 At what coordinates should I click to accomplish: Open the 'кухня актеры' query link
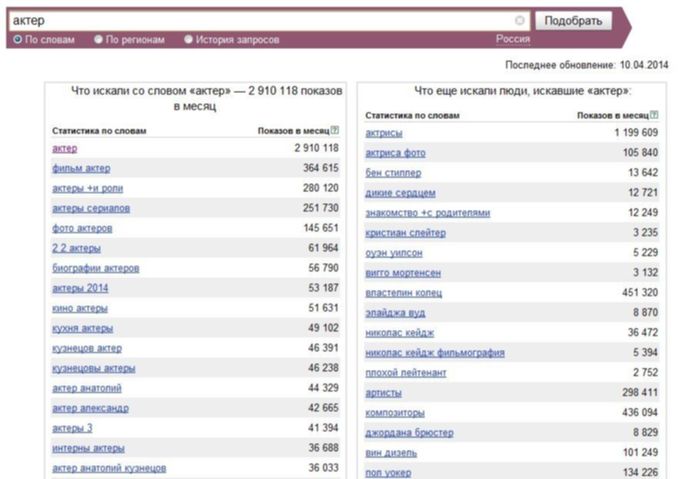pos(82,329)
